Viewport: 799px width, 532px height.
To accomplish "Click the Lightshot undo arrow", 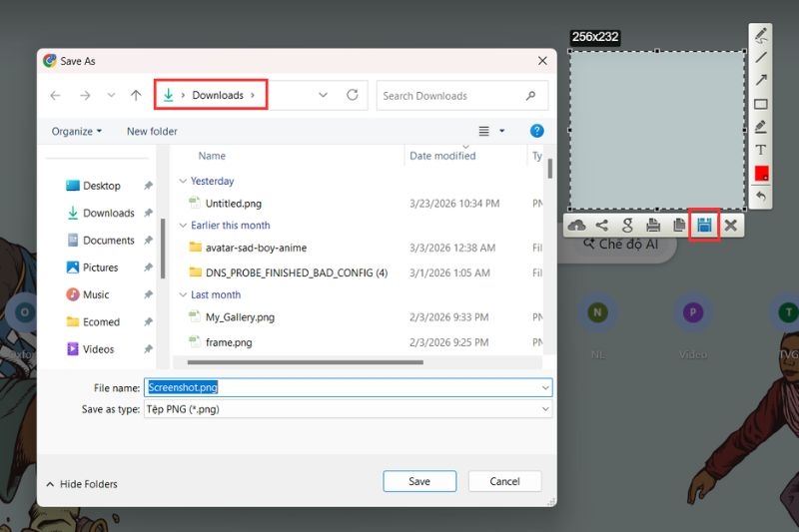I will [x=761, y=196].
